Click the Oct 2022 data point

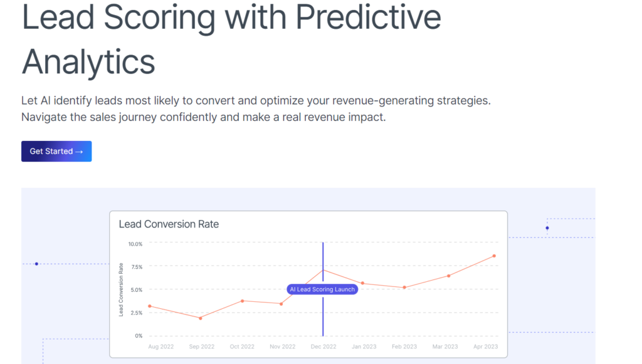(x=243, y=301)
